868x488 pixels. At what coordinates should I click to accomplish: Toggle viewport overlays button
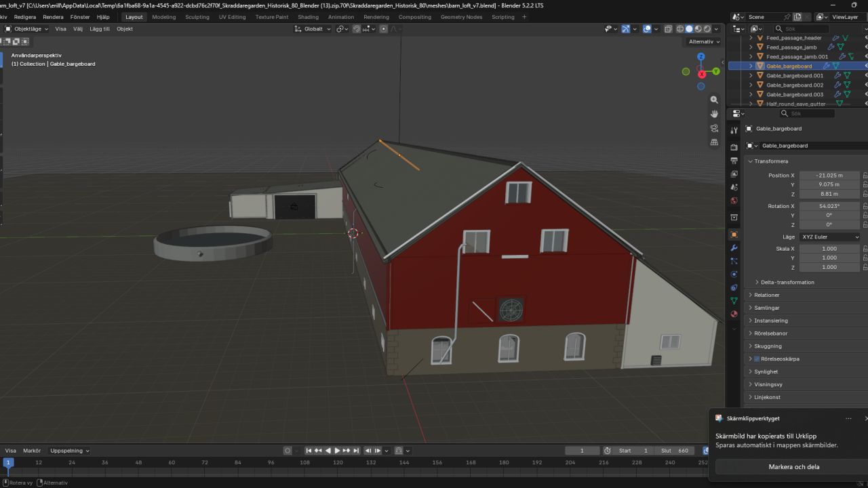click(x=647, y=29)
